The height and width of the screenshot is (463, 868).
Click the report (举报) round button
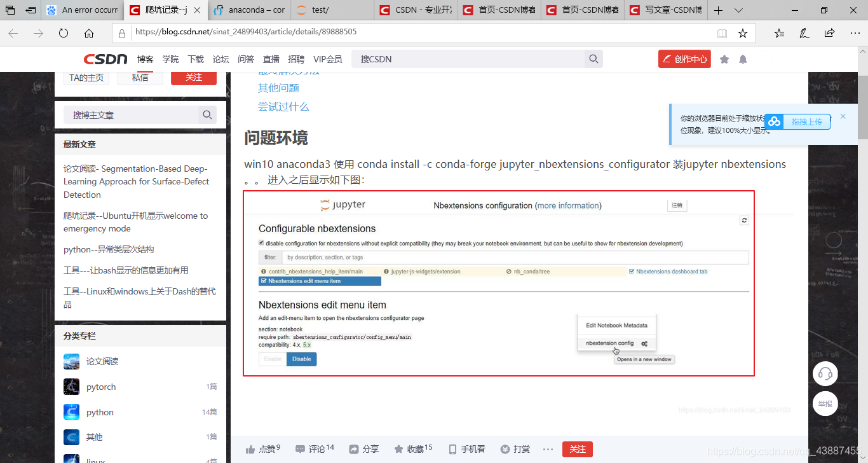click(x=825, y=404)
